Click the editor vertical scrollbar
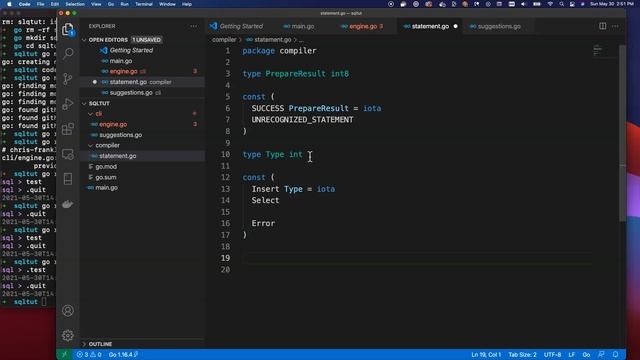Screen dimensions: 640x360 tap(622, 133)
